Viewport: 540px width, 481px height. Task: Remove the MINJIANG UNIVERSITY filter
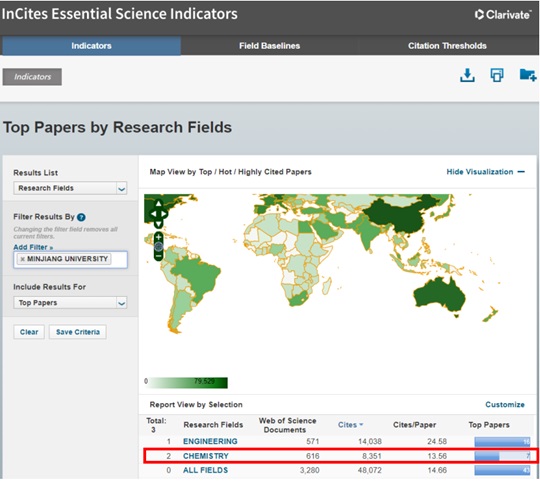pos(22,259)
